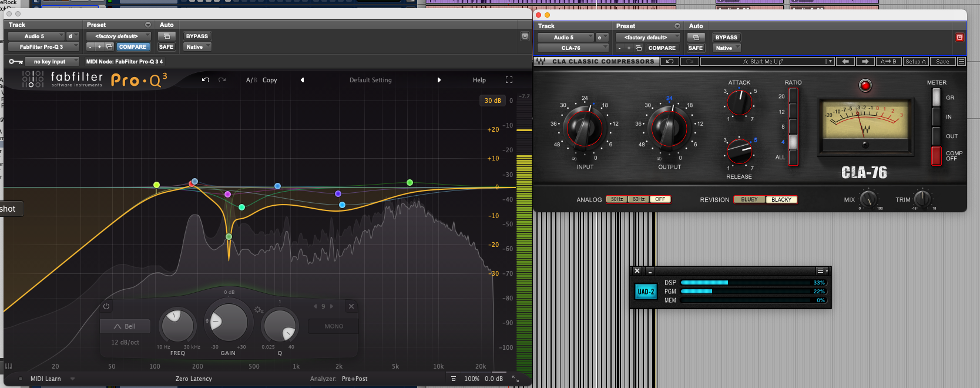Viewport: 980px width, 388px height.
Task: Select the next EQ band arrow
Action: [x=331, y=306]
